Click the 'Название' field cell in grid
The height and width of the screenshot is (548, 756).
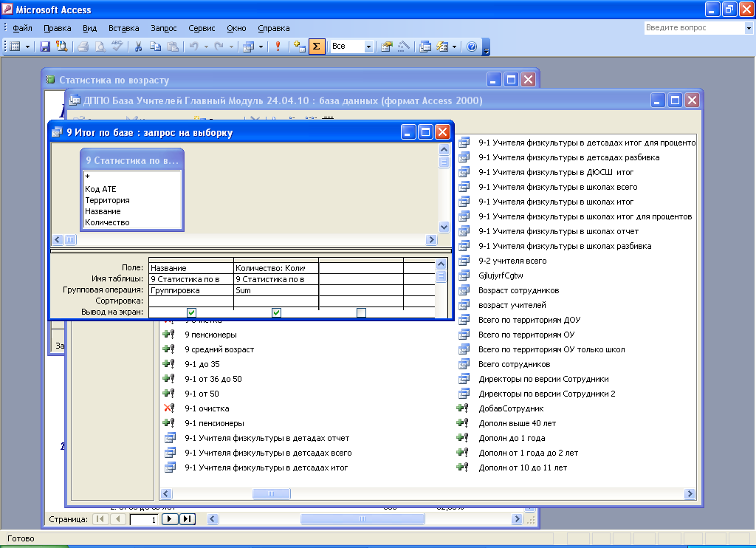[191, 268]
